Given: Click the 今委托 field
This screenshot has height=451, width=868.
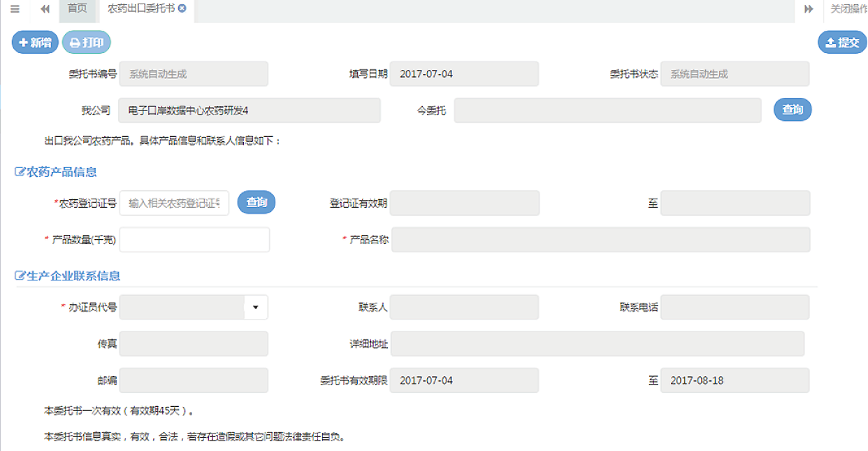Looking at the screenshot, I should click(607, 110).
